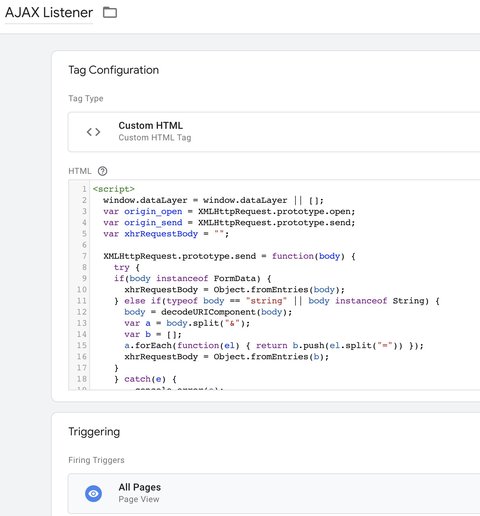
Task: Click line number 6 in the gutter
Action: click(84, 245)
